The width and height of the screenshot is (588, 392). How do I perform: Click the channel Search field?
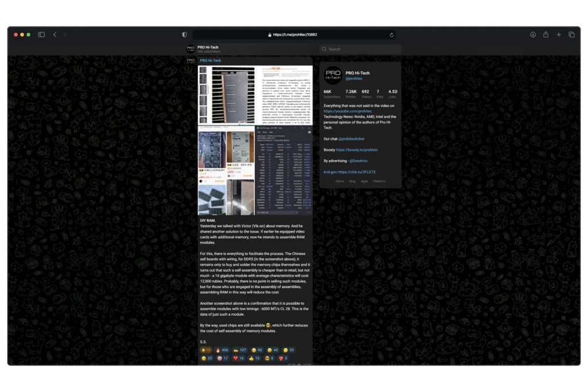(361, 49)
